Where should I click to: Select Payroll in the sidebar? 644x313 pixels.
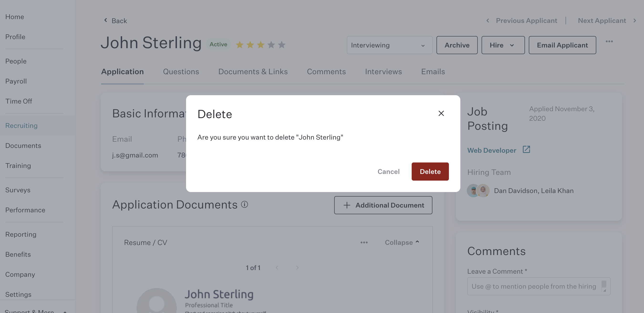click(16, 81)
